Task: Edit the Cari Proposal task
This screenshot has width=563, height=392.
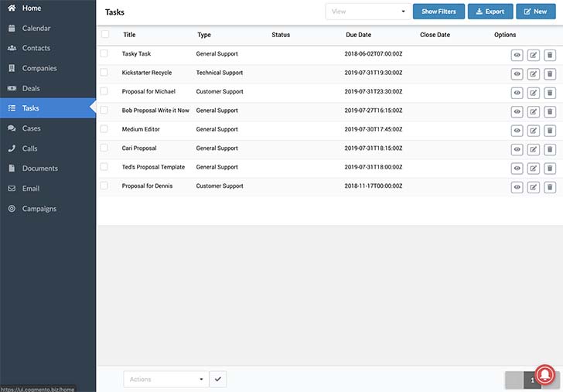Action: pyautogui.click(x=534, y=148)
